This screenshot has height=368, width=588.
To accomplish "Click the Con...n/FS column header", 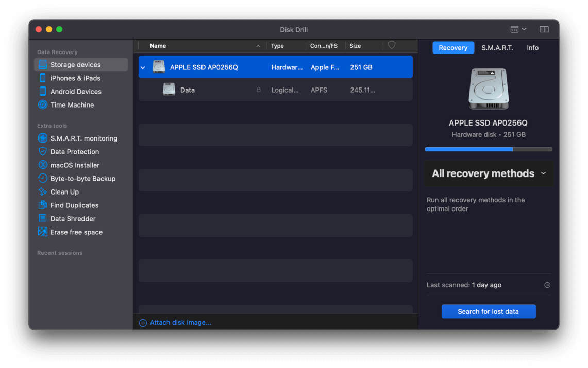I will (x=324, y=46).
